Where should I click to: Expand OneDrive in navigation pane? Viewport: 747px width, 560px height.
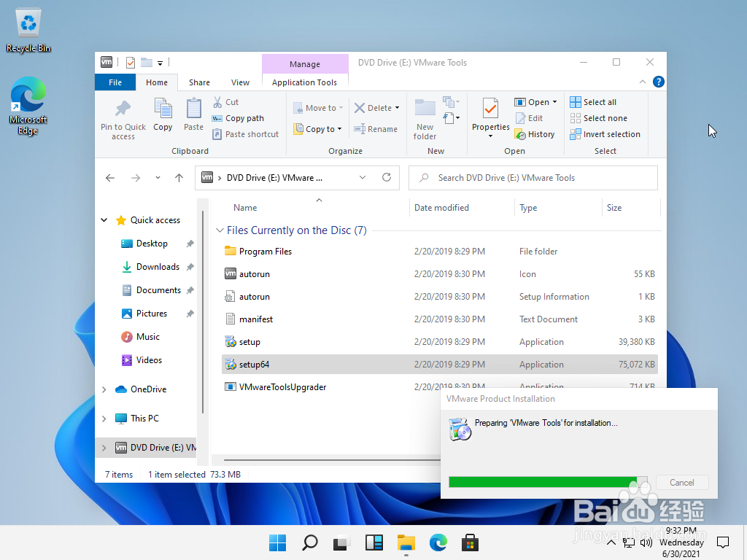coord(104,389)
